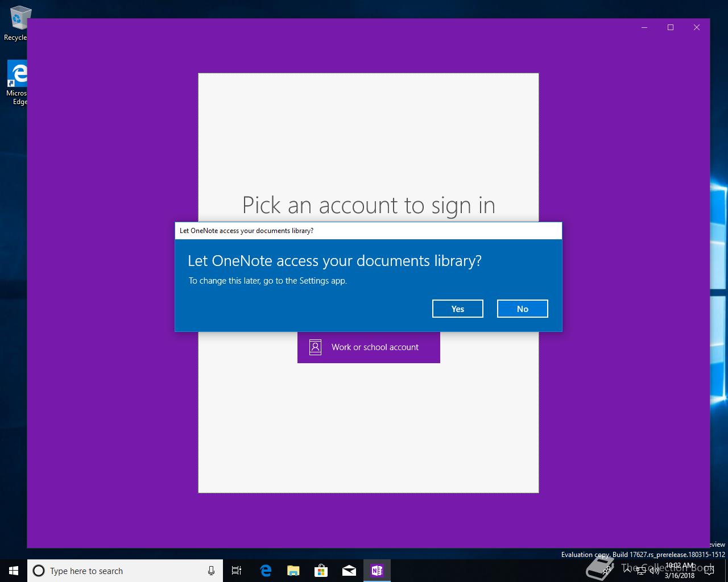Open the Action Center notifications icon

tap(709, 571)
